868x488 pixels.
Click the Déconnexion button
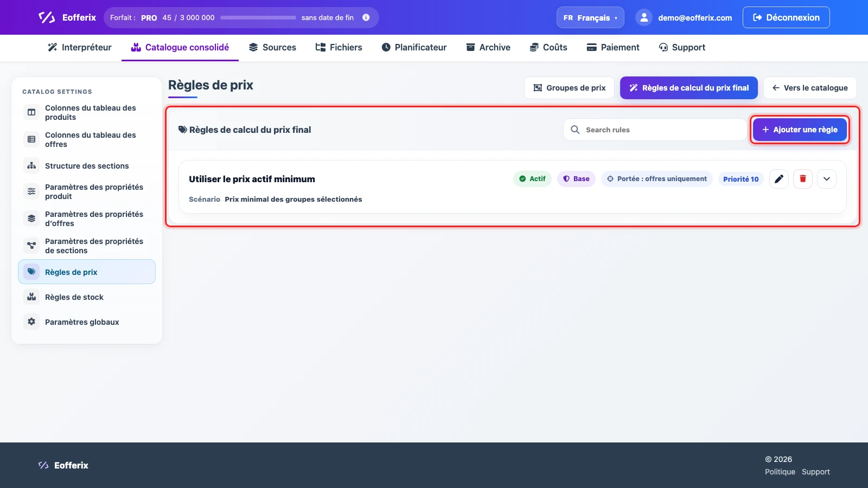click(786, 17)
